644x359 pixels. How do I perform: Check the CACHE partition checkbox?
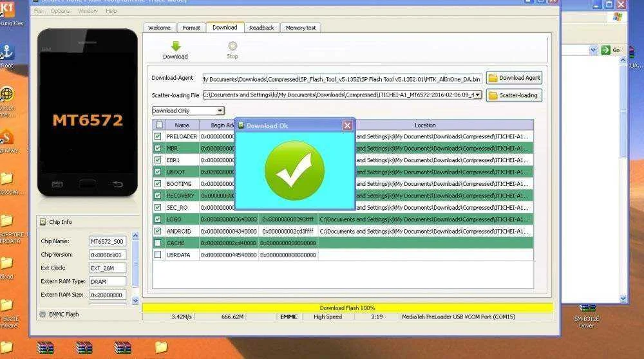click(158, 243)
